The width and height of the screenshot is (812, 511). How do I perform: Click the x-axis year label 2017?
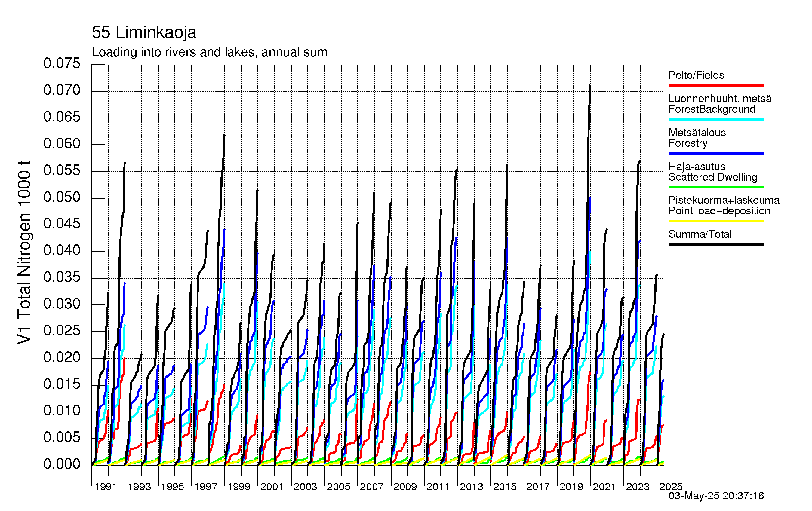tap(538, 487)
